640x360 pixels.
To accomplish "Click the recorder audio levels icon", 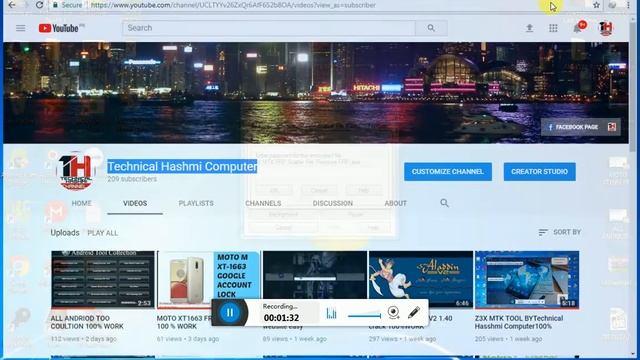I will pos(331,313).
